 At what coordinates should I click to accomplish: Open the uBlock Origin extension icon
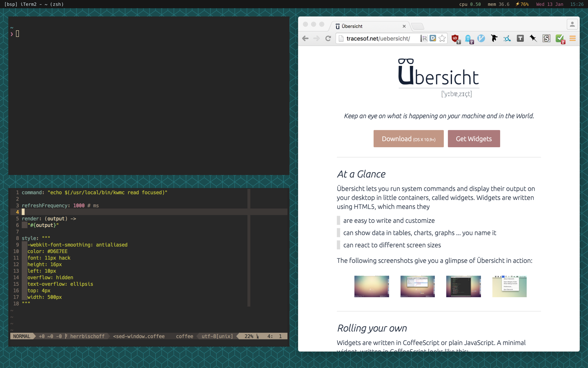tap(455, 39)
